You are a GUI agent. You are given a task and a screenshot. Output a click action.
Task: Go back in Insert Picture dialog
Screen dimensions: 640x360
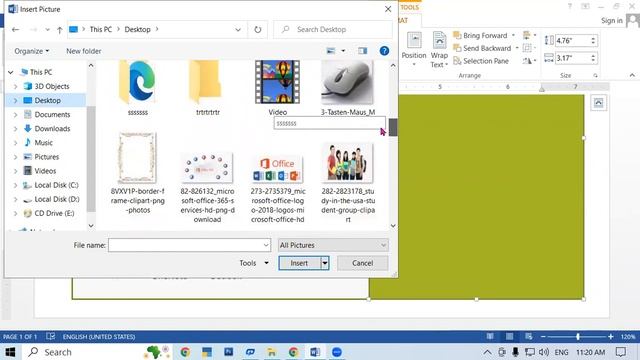point(16,29)
